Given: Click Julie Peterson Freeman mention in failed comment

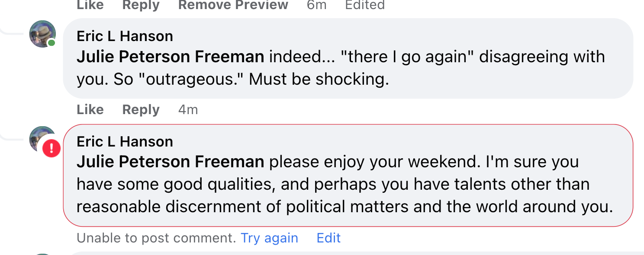Looking at the screenshot, I should (170, 162).
